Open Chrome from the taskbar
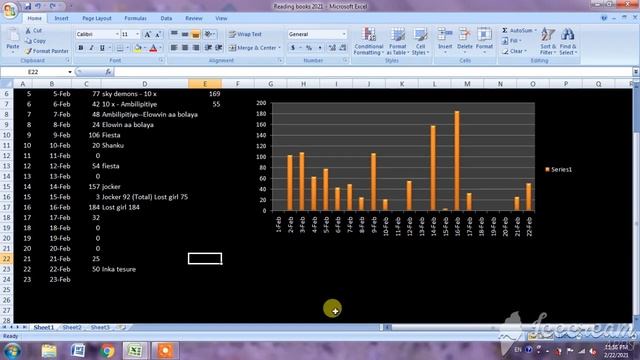 click(x=108, y=351)
